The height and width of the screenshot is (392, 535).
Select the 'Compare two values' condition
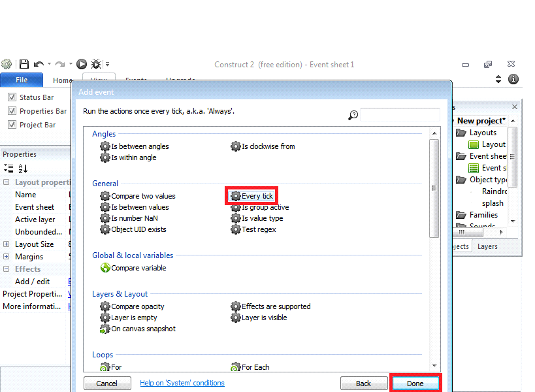pyautogui.click(x=137, y=196)
